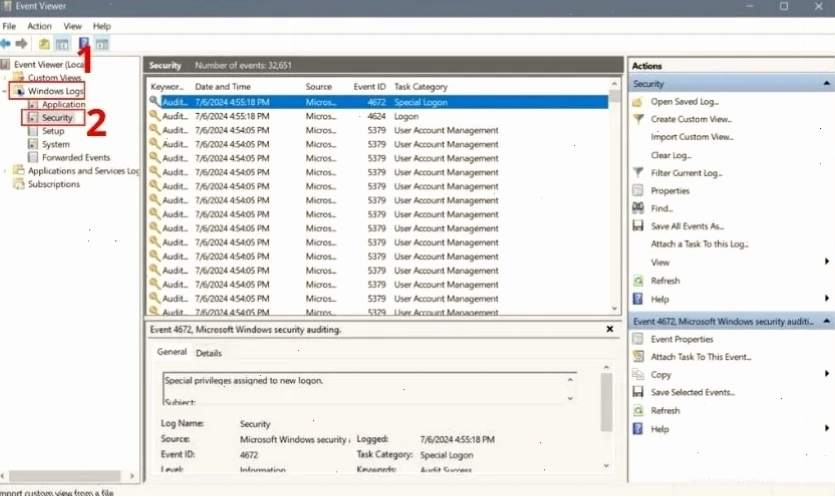Click the Up one level toolbar icon
The width and height of the screenshot is (835, 497).
coord(44,44)
